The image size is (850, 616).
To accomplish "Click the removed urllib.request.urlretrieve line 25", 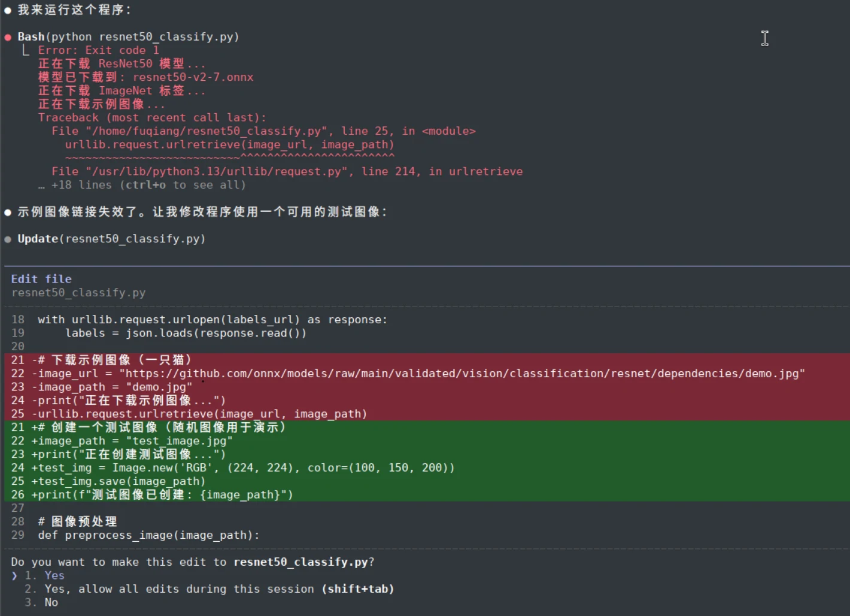I will (x=427, y=414).
